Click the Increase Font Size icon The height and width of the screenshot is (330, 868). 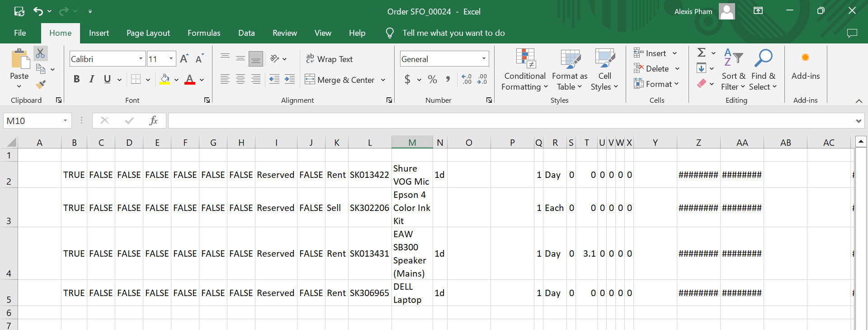(x=184, y=59)
